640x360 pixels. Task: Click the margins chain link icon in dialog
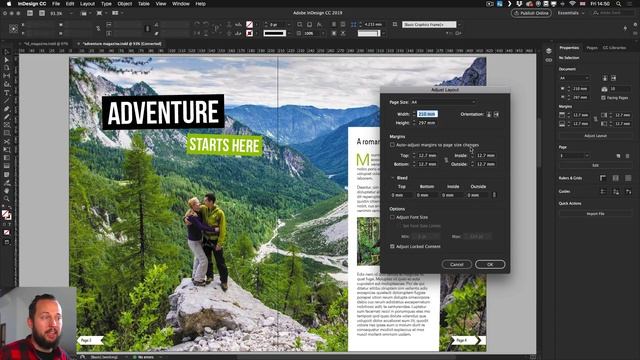tap(446, 160)
